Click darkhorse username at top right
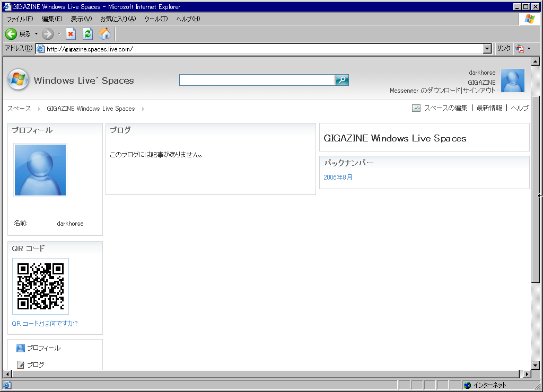Screen dimensions: 543x392 click(x=482, y=73)
